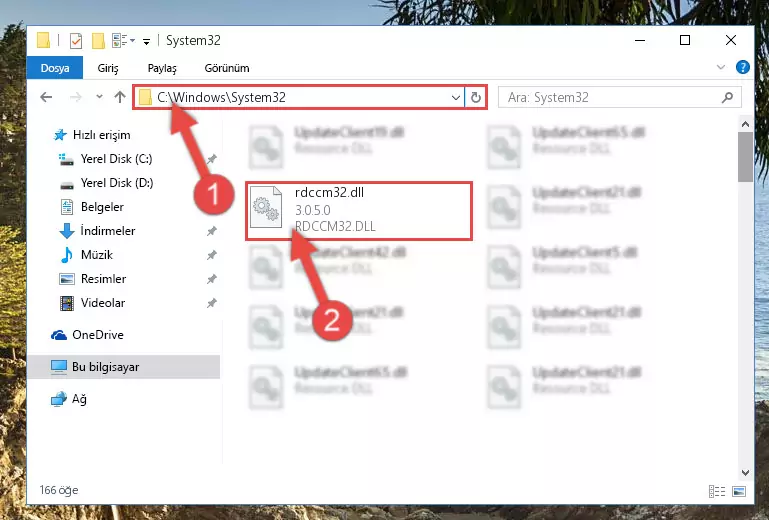Screen dimensions: 769x520
Task: Close the System32 window
Action: [731, 40]
